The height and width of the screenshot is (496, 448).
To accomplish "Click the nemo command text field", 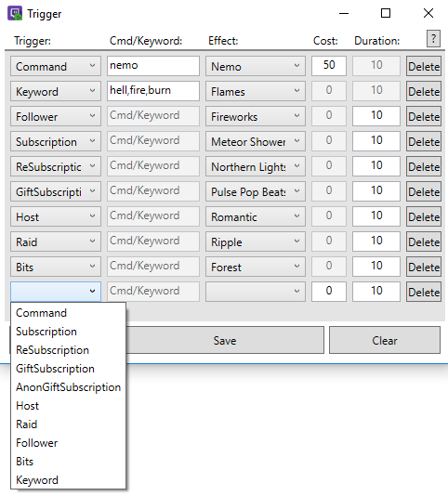I will 153,66.
